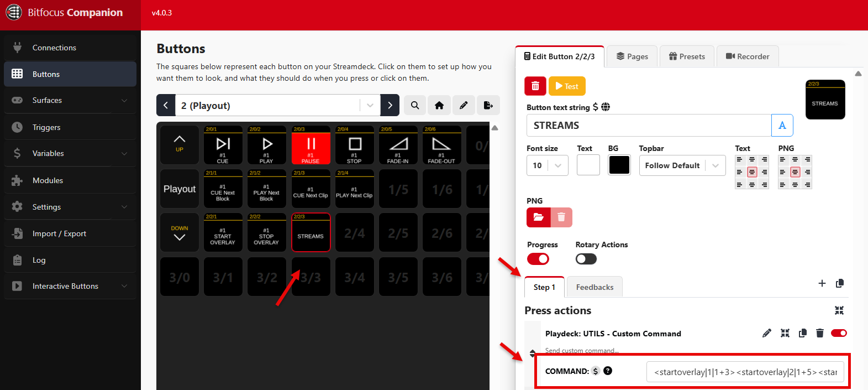Set PNG alignment to bottom-right cell

click(x=808, y=185)
